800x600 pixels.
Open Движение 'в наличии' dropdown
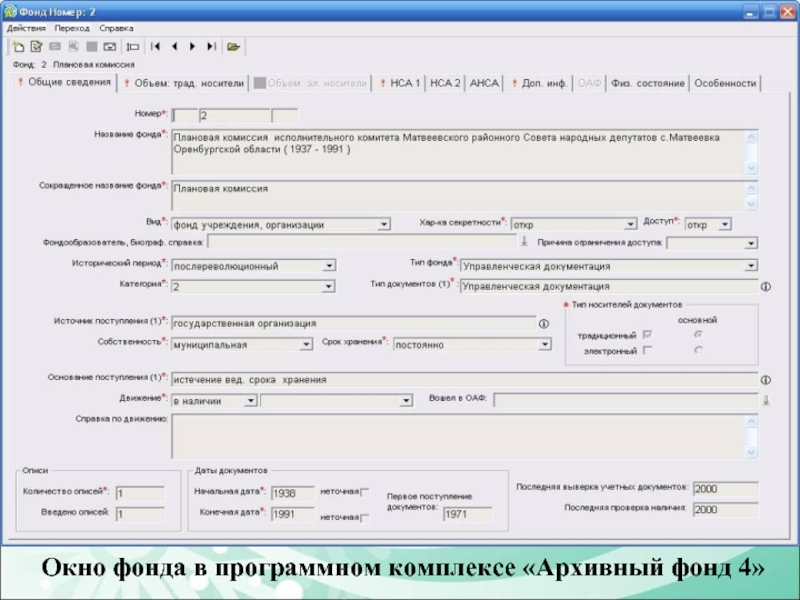[250, 401]
